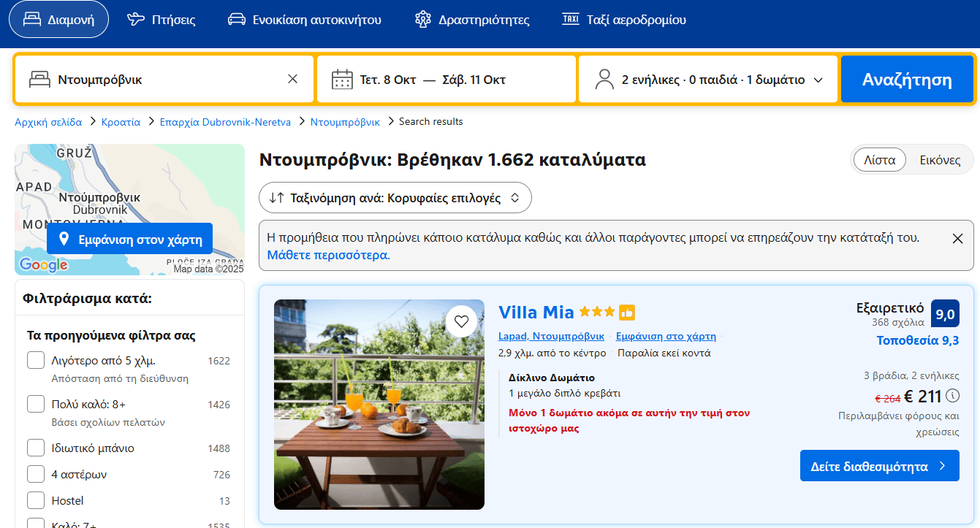
Task: Dismiss the commission notice with X
Action: coord(957,238)
